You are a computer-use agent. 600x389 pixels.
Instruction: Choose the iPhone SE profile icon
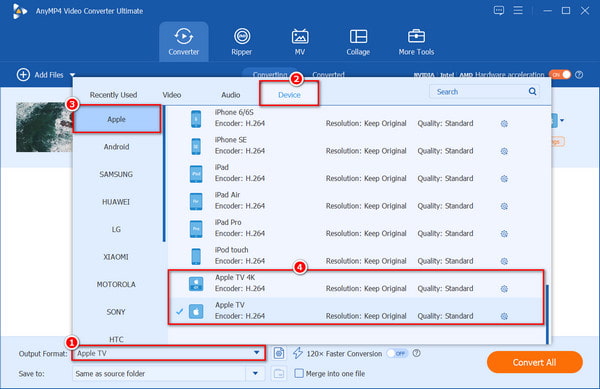point(196,146)
